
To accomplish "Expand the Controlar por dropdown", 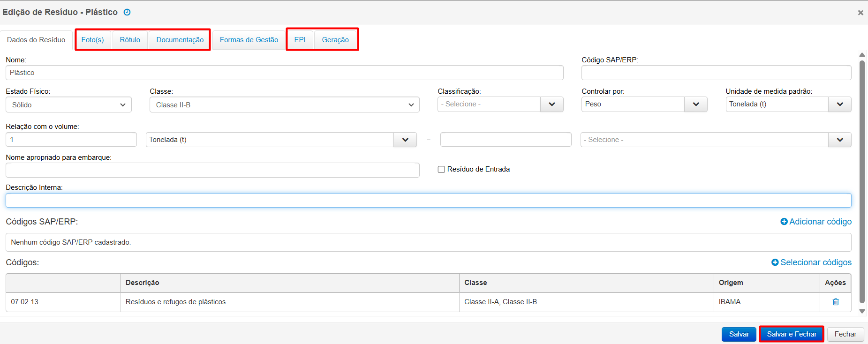I will pos(695,104).
